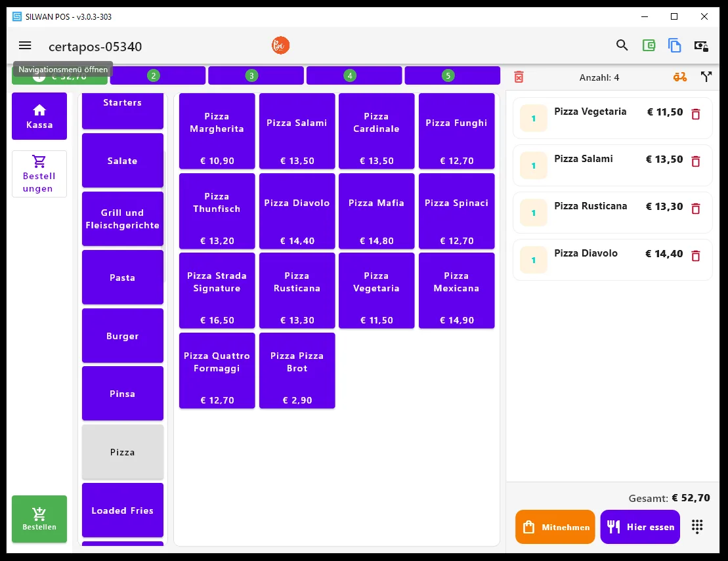The width and height of the screenshot is (728, 561).
Task: Clear cart with the red delete icon
Action: [x=519, y=77]
